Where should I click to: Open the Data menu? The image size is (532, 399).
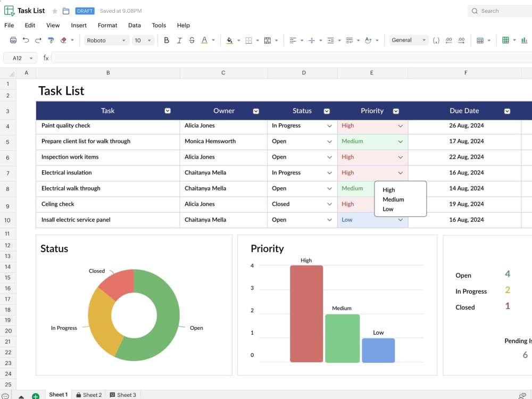(135, 26)
